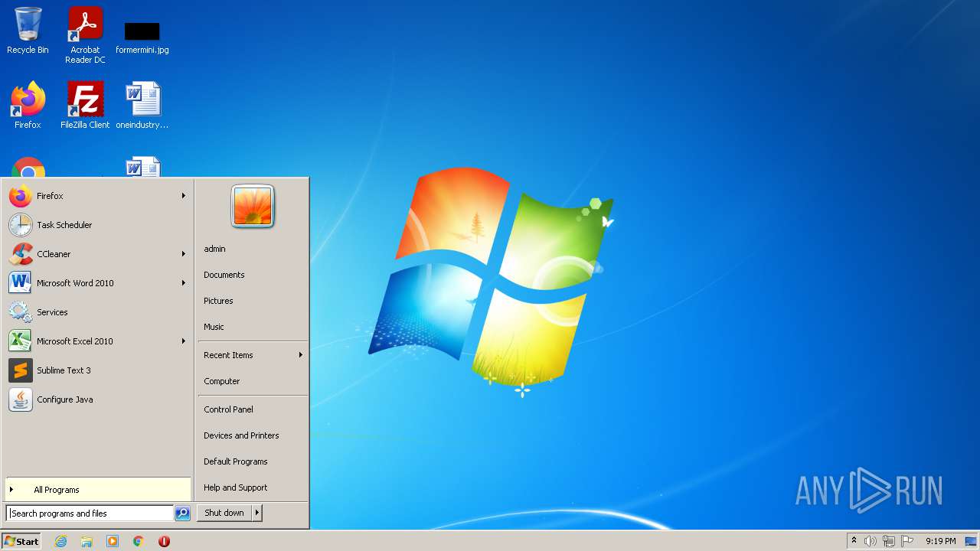980x551 pixels.
Task: Select the formermini.jpg desktop file
Action: pyautogui.click(x=142, y=37)
